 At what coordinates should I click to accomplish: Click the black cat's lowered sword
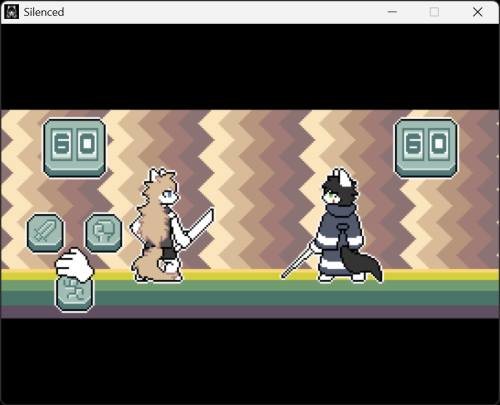[298, 260]
